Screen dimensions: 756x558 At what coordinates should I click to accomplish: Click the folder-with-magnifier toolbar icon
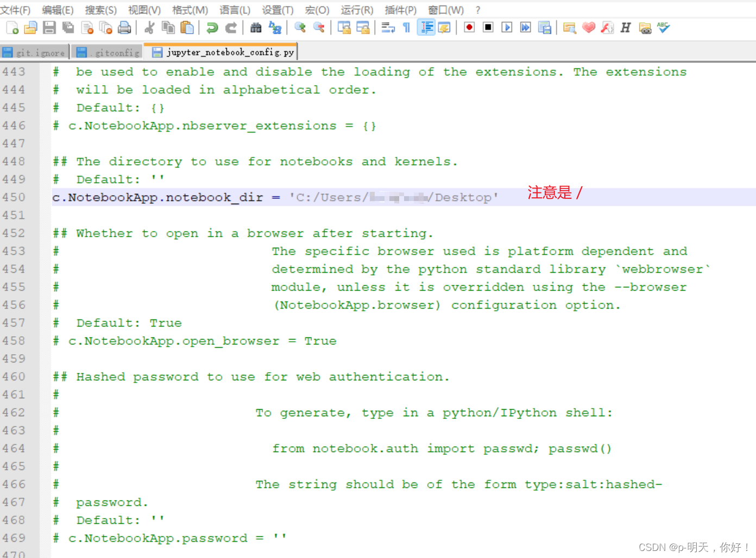coord(569,28)
